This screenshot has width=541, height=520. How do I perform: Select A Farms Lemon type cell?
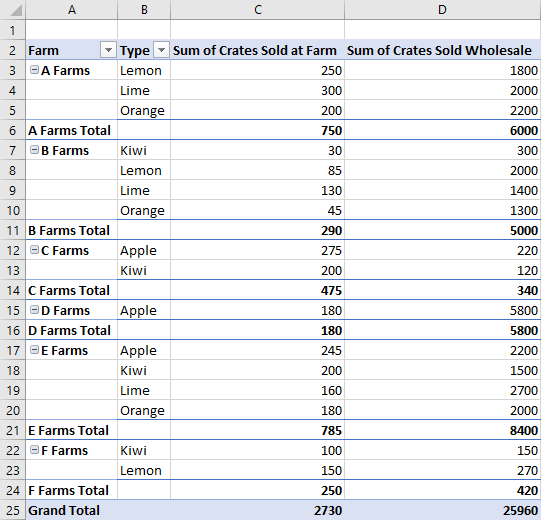pyautogui.click(x=144, y=70)
